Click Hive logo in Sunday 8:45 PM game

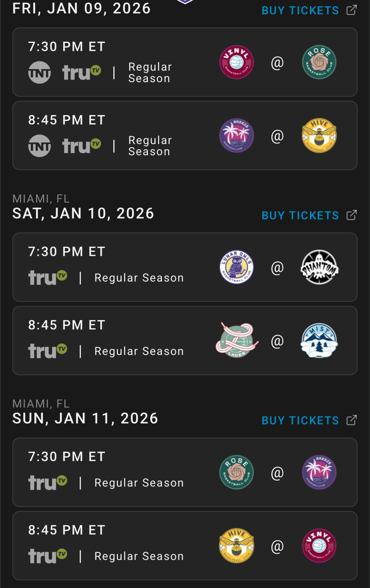point(236,546)
